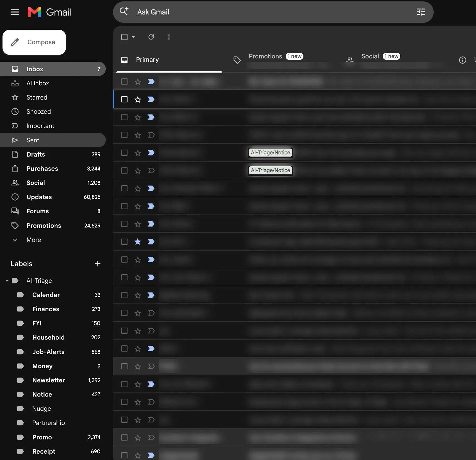Switch to the Promotions tab
The width and height of the screenshot is (476, 460).
coord(281,60)
